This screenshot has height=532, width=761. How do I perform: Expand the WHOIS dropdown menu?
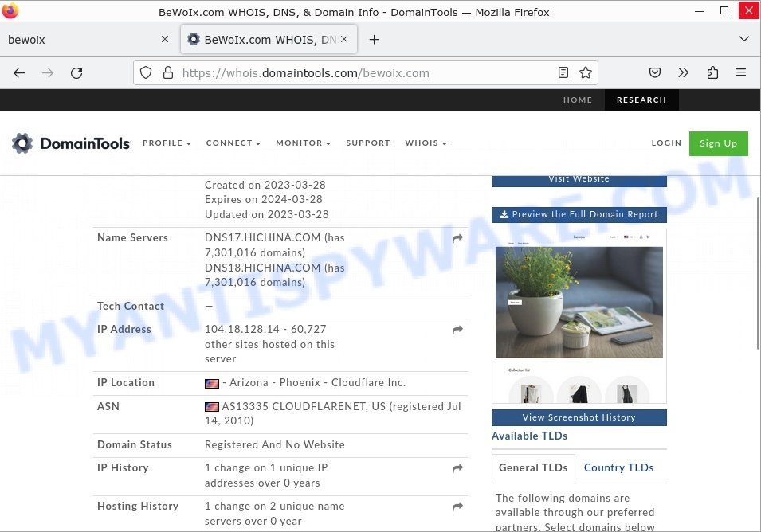point(426,143)
